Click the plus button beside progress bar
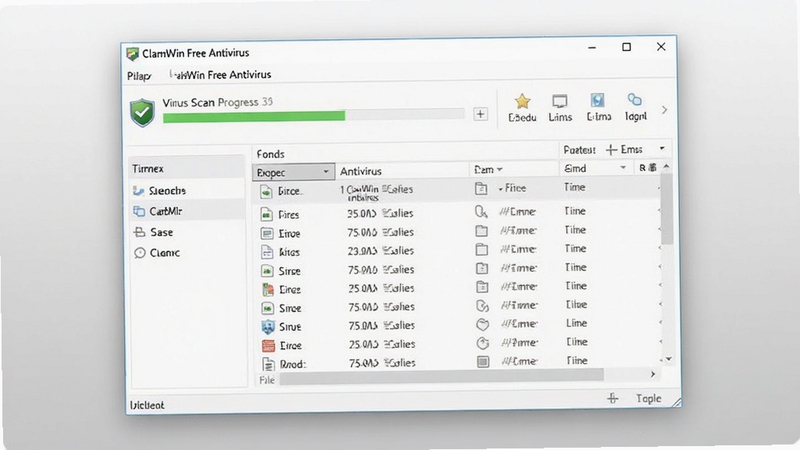Viewport: 800px width, 450px height. pyautogui.click(x=480, y=114)
